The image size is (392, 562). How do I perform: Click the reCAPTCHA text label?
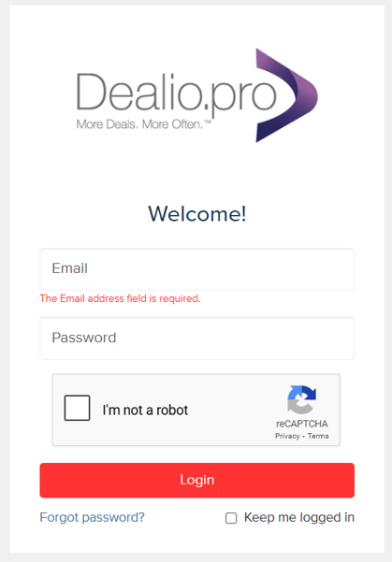coord(301,424)
